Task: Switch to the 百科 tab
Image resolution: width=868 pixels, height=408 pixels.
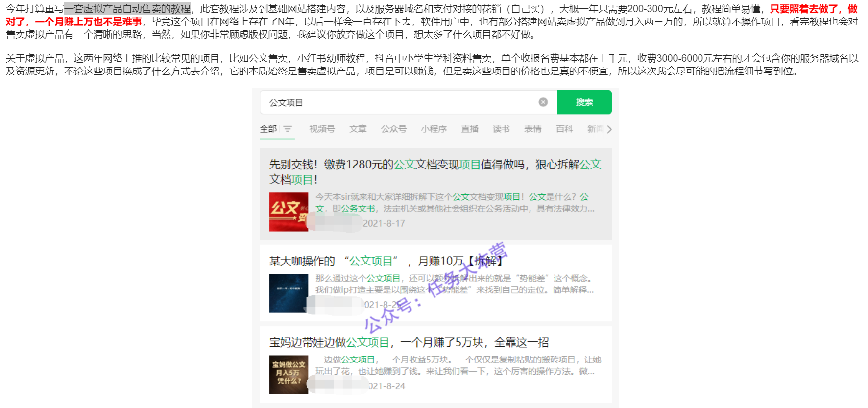Action: click(564, 129)
